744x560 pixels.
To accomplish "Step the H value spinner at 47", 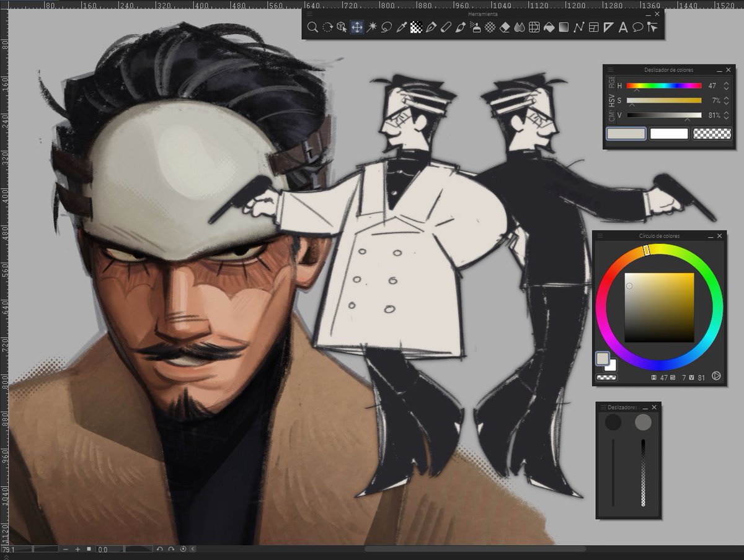I will coord(727,86).
